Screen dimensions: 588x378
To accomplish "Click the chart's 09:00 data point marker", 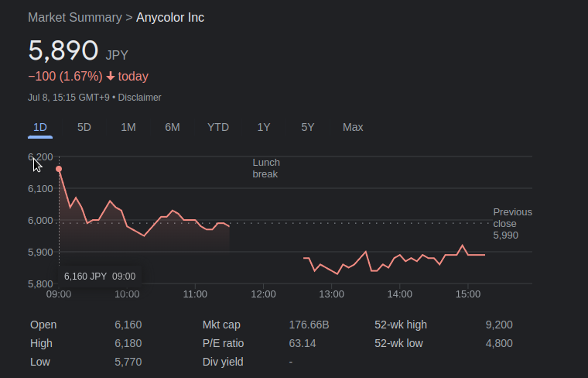I will 59,170.
